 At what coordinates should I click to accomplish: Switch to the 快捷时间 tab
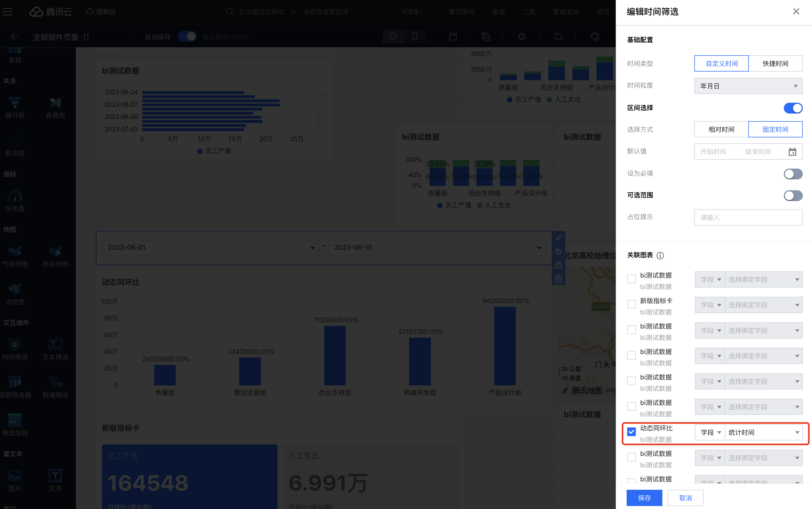[775, 64]
